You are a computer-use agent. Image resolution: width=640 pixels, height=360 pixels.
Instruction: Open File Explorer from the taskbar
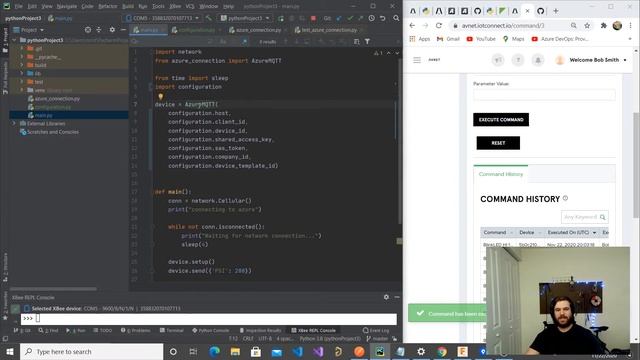click(235, 351)
